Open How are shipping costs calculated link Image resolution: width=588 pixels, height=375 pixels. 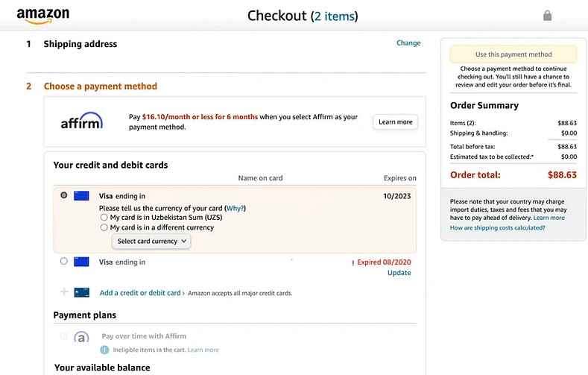point(497,227)
